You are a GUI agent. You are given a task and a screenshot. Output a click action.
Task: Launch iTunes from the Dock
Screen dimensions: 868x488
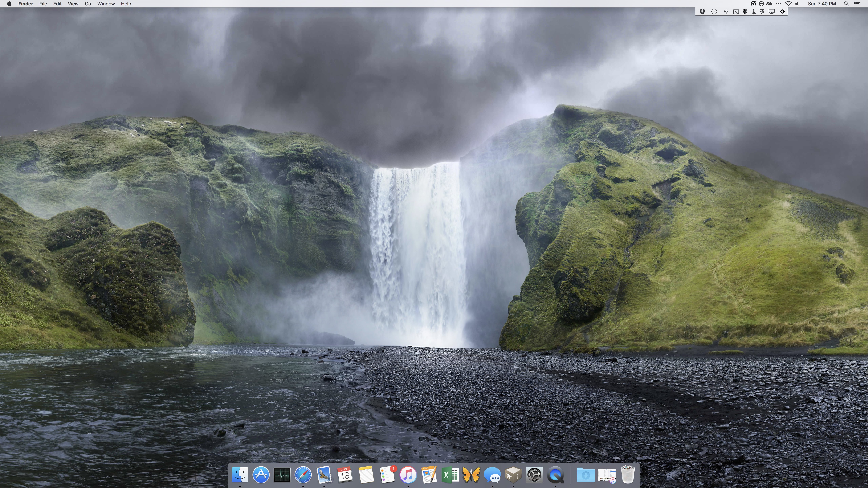[x=408, y=475]
